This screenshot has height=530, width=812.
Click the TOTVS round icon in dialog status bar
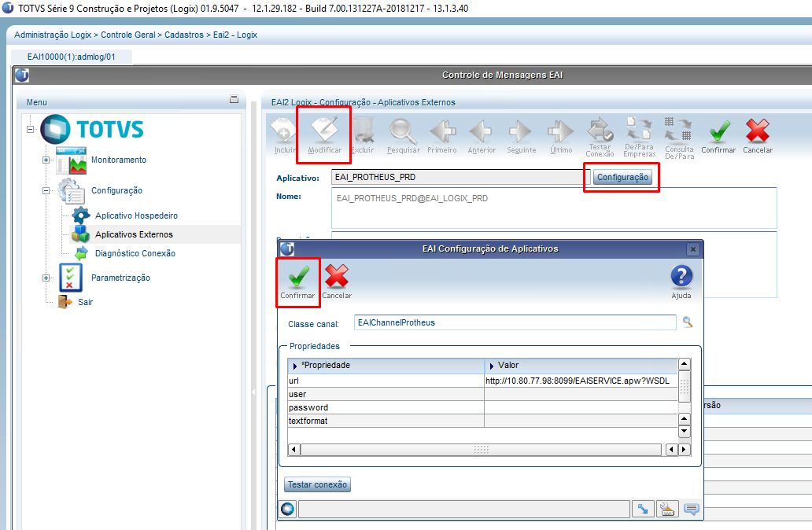coord(288,510)
